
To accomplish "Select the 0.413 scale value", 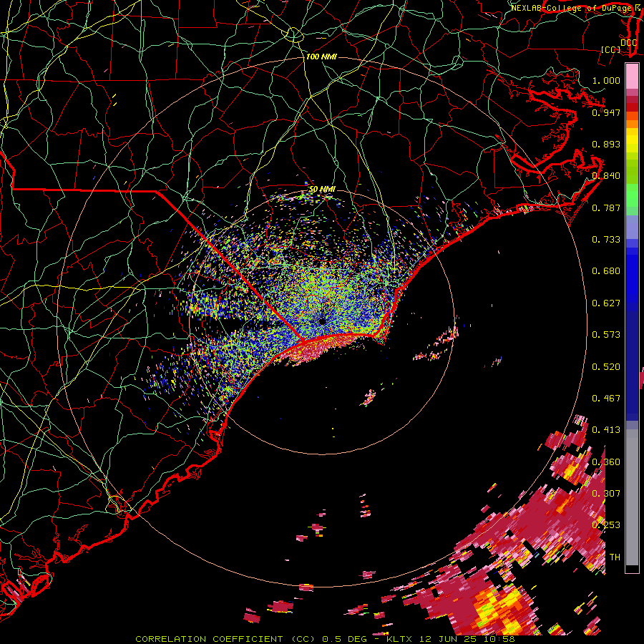I will [606, 429].
